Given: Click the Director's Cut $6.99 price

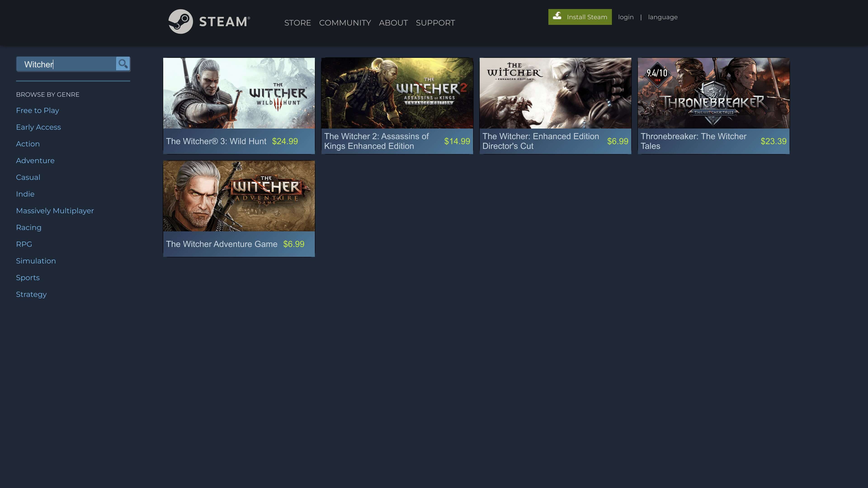Looking at the screenshot, I should (618, 141).
